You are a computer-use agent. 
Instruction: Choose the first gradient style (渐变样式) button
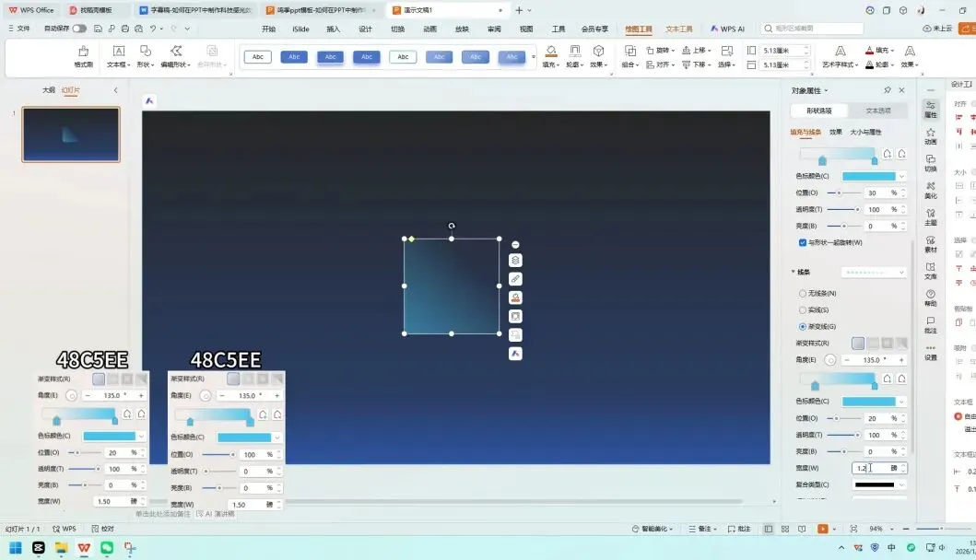(x=858, y=343)
